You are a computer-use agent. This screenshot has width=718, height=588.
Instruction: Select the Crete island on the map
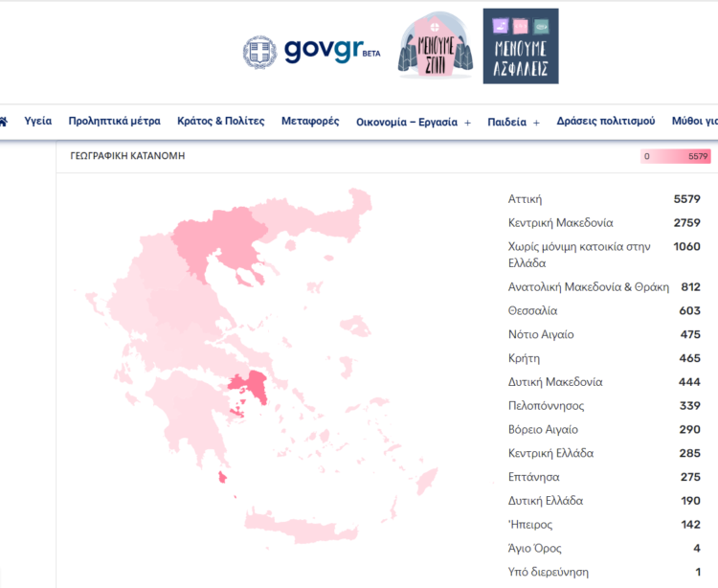pos(300,529)
